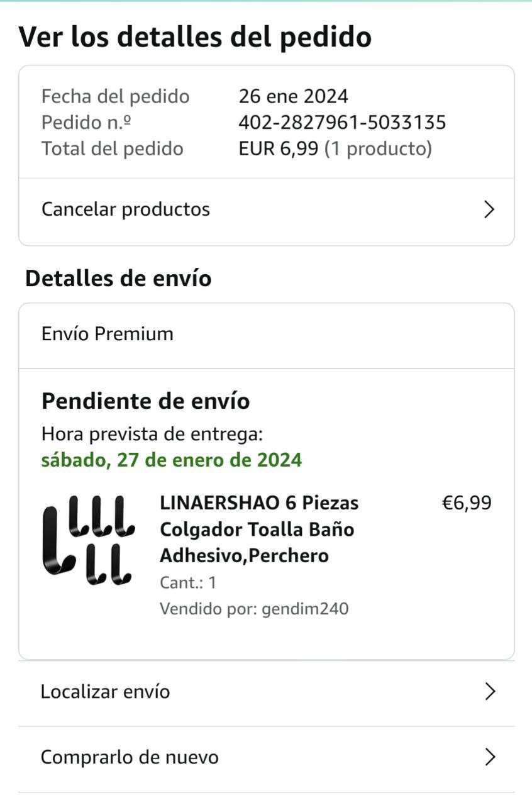This screenshot has width=532, height=805.
Task: Tap the order date 26 ene 2024
Action: point(293,96)
